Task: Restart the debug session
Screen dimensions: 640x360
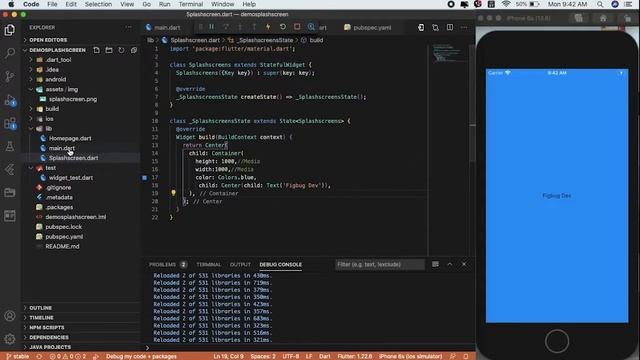Action: (x=282, y=27)
